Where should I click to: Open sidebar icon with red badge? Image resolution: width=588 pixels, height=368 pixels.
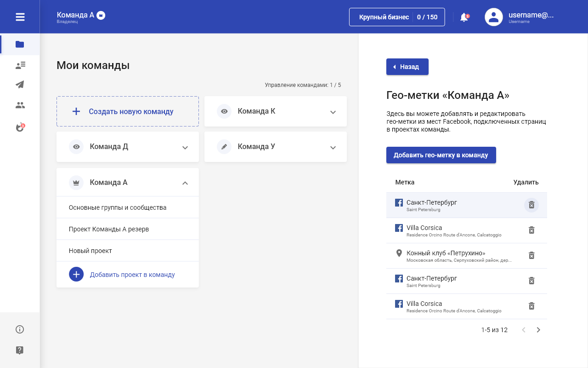click(x=20, y=127)
